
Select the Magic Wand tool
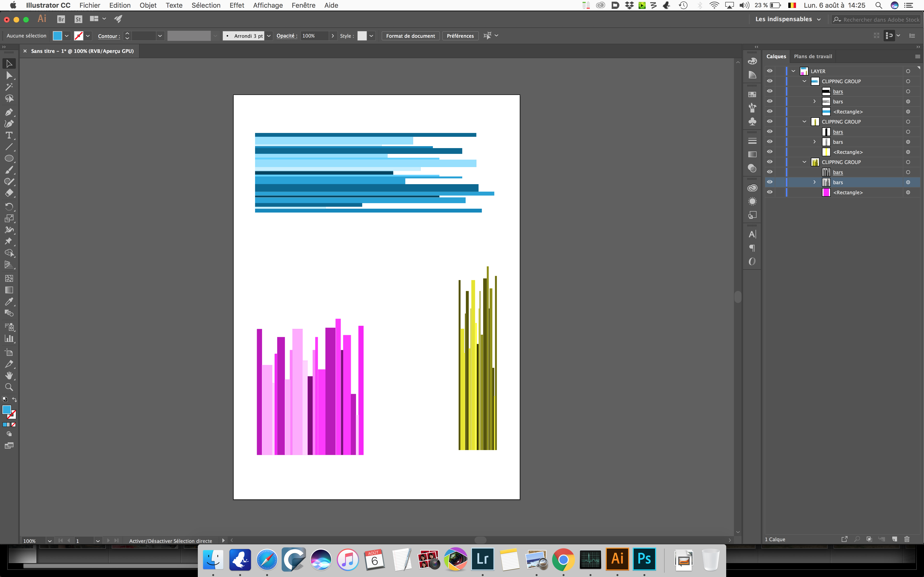pyautogui.click(x=9, y=87)
